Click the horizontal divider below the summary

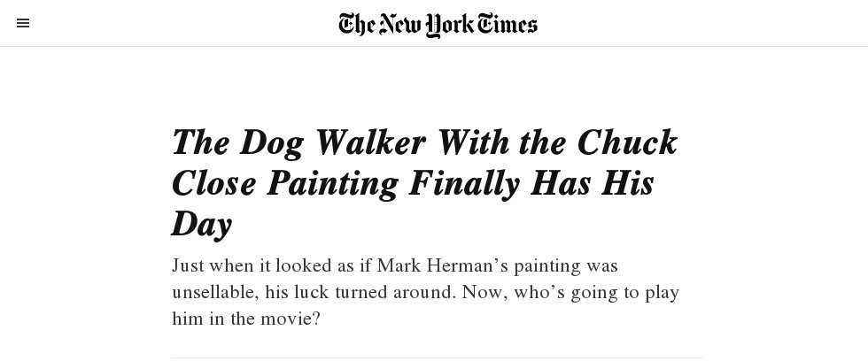click(x=437, y=357)
